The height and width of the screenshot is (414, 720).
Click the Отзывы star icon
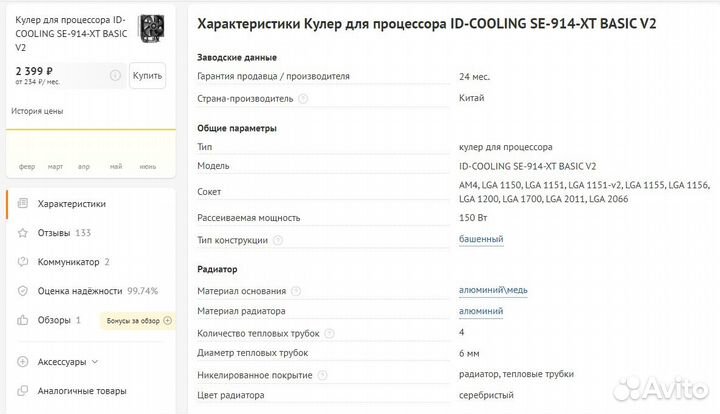coord(22,233)
